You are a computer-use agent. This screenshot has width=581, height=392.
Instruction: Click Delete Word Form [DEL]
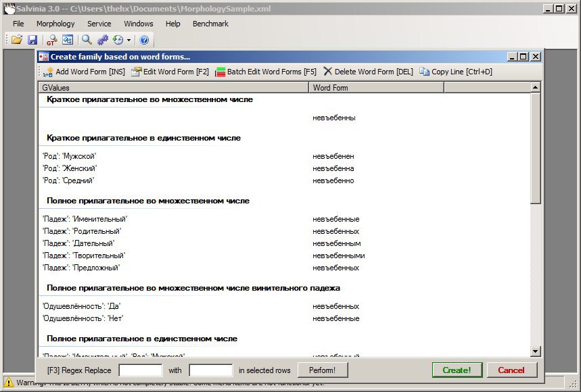pos(368,72)
